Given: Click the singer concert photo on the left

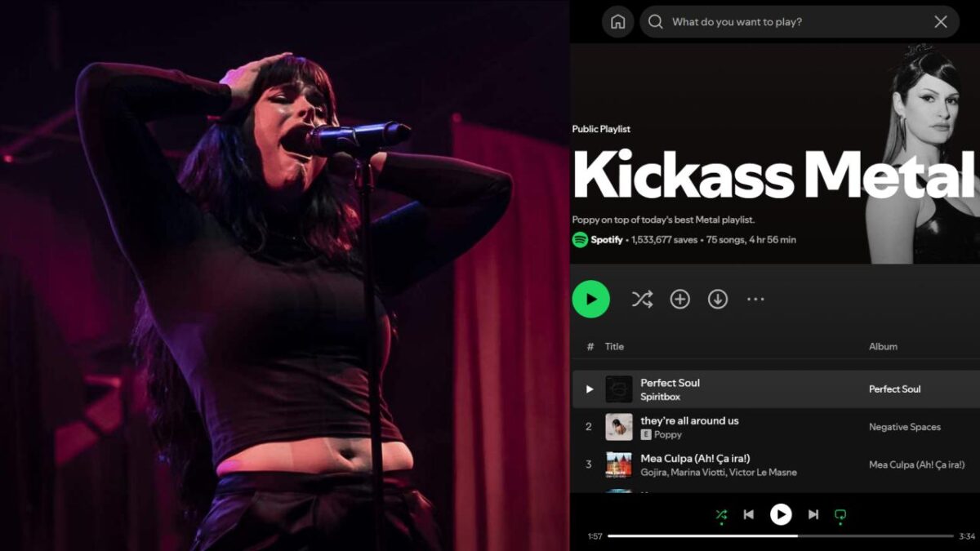Looking at the screenshot, I should coord(284,275).
